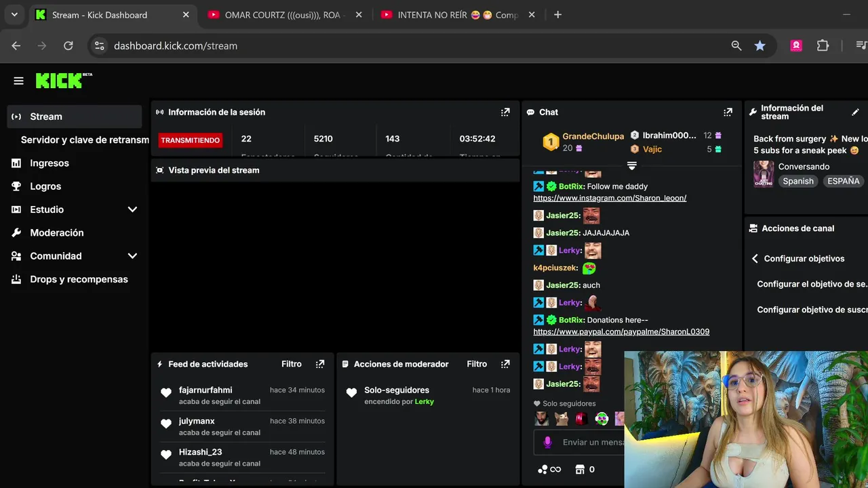Pop out the Acciones de moderador panel
Image resolution: width=868 pixels, height=488 pixels.
click(505, 365)
